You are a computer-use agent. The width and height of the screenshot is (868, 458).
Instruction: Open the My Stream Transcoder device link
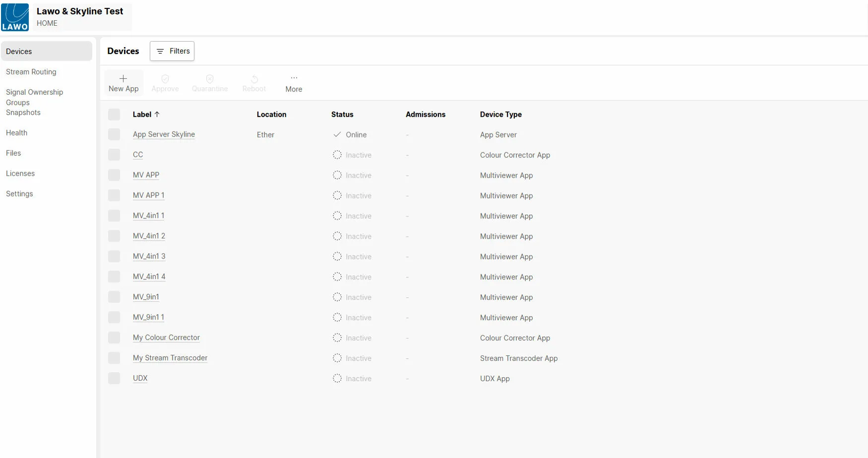(x=170, y=358)
